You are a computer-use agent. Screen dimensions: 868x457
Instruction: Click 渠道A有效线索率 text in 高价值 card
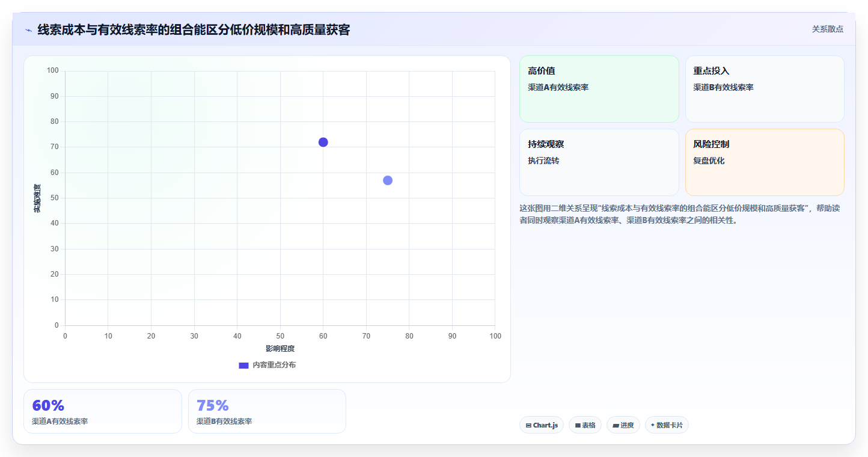(x=558, y=87)
